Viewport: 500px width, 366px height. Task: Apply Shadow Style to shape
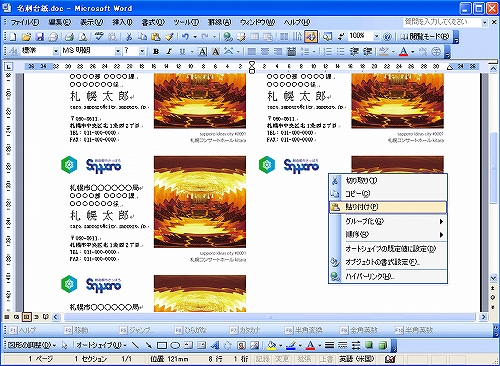click(369, 345)
